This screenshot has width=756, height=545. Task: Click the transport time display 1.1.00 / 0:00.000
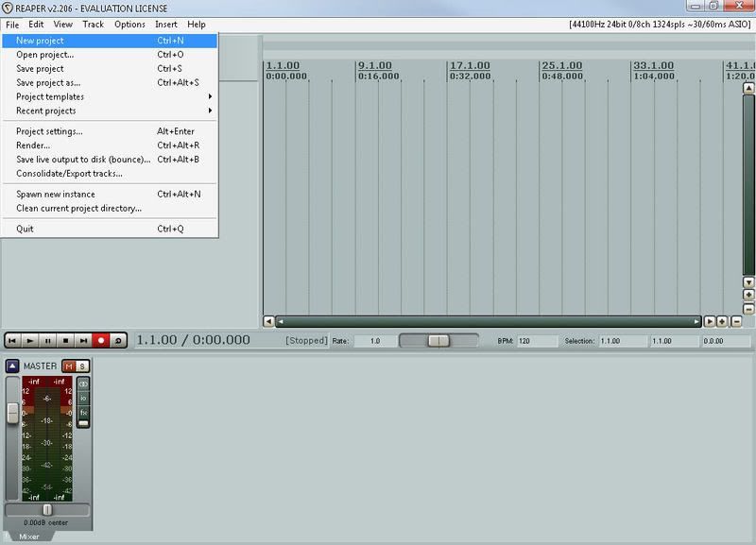pyautogui.click(x=194, y=340)
